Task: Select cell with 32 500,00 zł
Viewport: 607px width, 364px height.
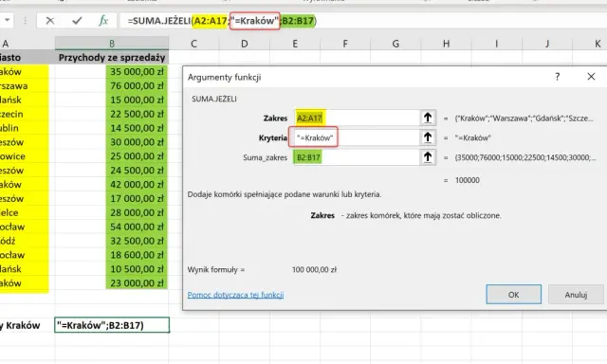Action: (112, 241)
